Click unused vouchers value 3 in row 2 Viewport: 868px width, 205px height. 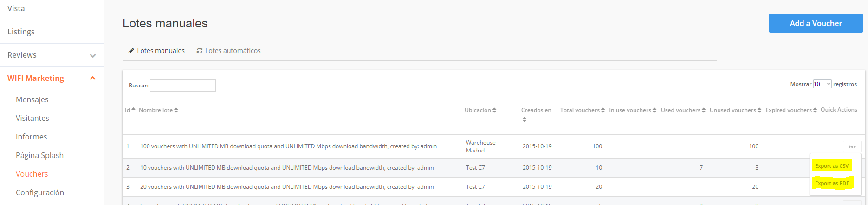(x=757, y=168)
